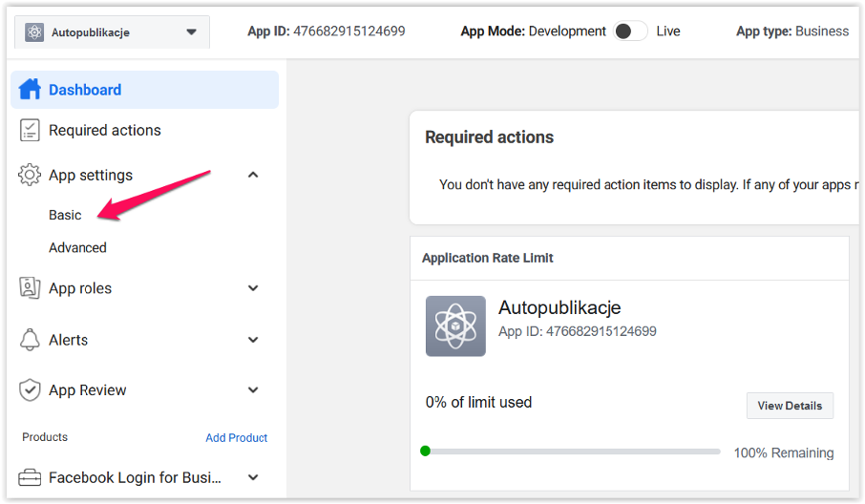Click the Live mode label
This screenshot has height=504, width=865.
[x=668, y=31]
